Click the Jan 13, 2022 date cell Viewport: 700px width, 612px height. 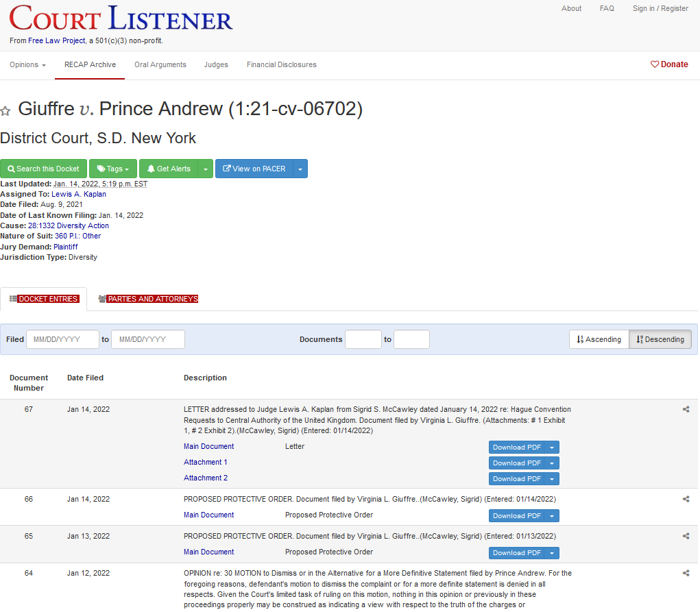[x=88, y=536]
